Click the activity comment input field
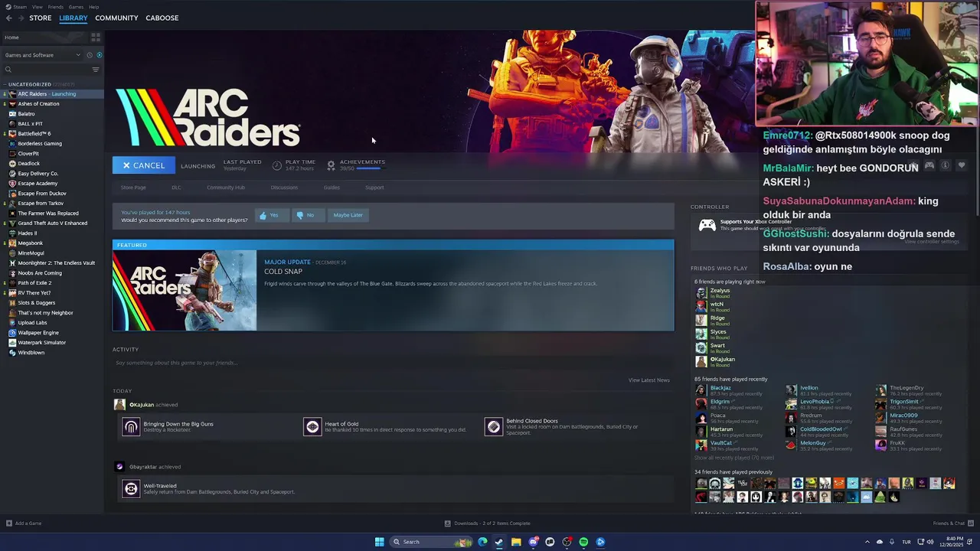The width and height of the screenshot is (980, 551). (x=393, y=363)
